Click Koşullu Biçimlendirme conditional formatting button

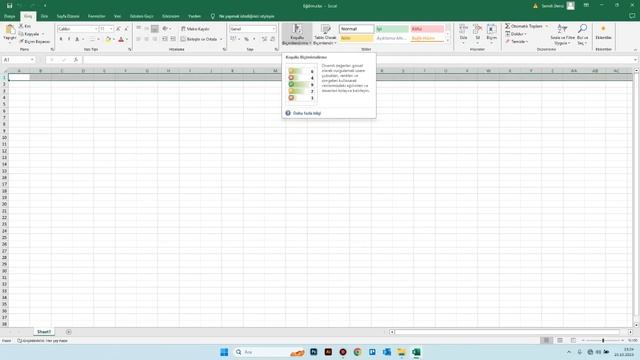(x=297, y=34)
